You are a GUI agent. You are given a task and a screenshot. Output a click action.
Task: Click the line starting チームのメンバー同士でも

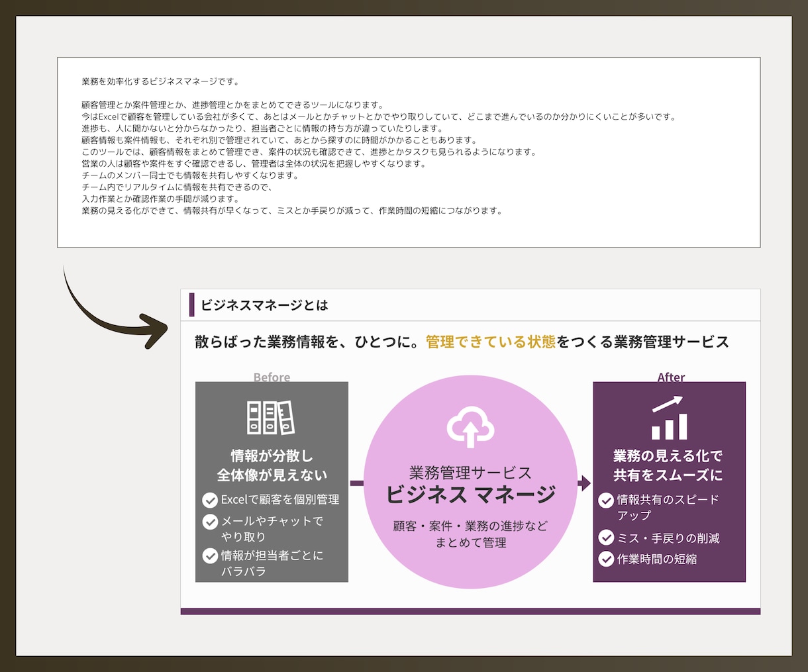tap(191, 175)
